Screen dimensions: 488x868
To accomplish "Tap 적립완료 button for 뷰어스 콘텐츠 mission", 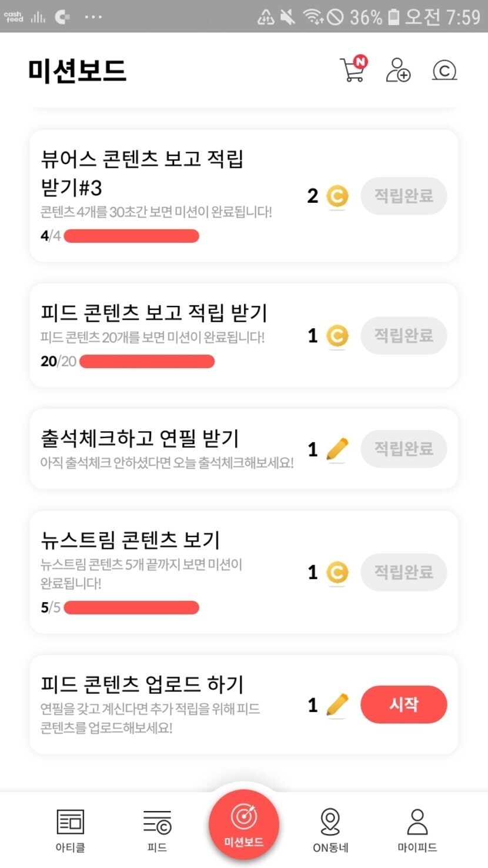I will point(404,196).
